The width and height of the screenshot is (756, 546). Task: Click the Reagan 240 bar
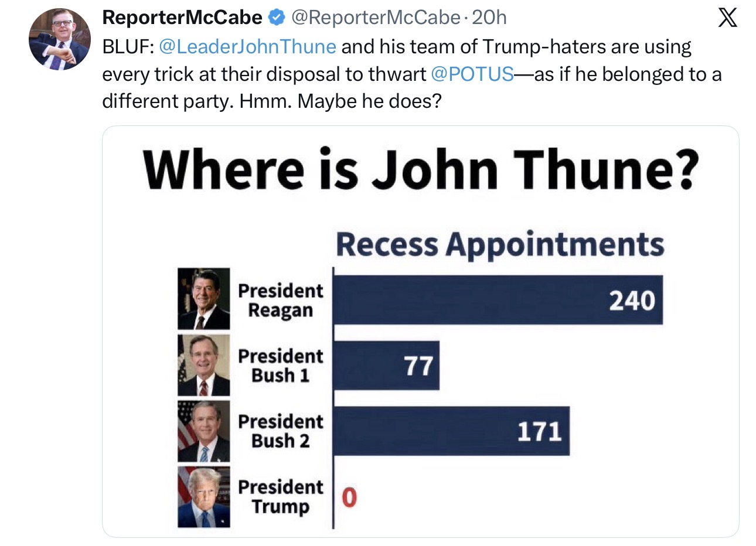pyautogui.click(x=498, y=299)
